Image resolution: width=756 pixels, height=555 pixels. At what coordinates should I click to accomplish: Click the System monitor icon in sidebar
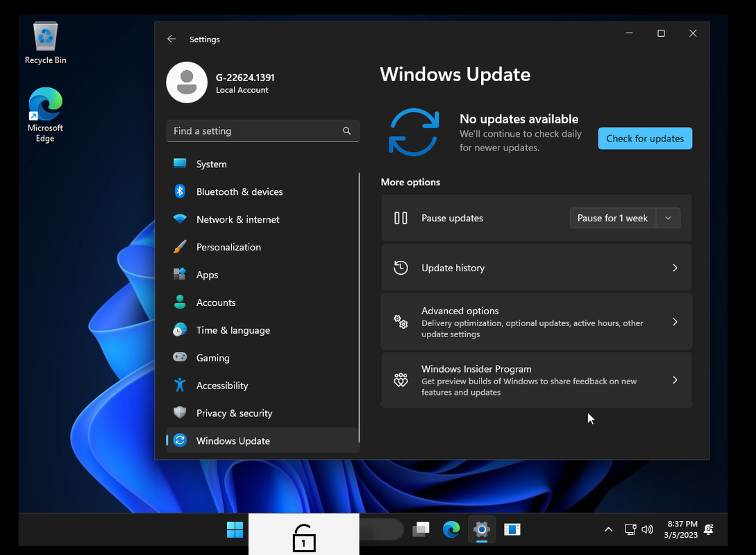[180, 164]
